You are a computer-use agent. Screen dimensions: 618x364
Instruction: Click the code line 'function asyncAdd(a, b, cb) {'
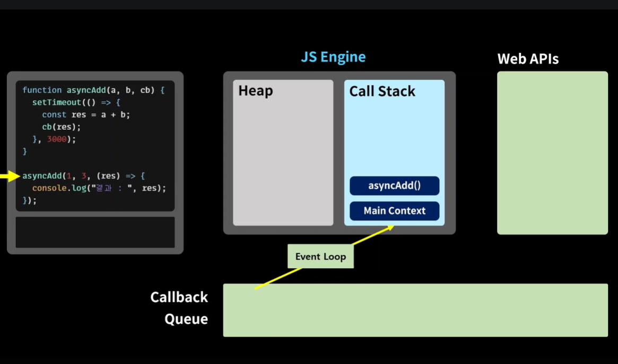(93, 90)
